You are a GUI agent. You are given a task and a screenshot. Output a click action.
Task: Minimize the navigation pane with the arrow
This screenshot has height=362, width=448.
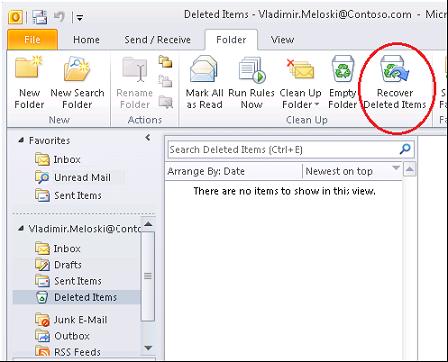(148, 137)
